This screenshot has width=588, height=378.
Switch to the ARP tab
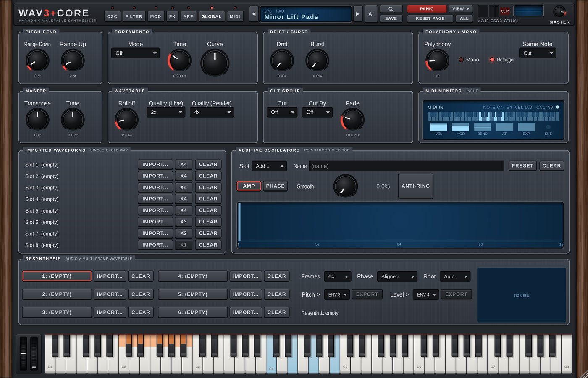click(x=188, y=16)
